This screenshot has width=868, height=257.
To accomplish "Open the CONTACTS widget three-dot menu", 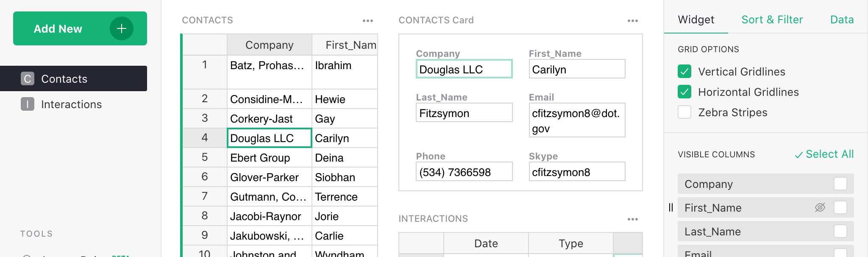I will click(x=367, y=21).
